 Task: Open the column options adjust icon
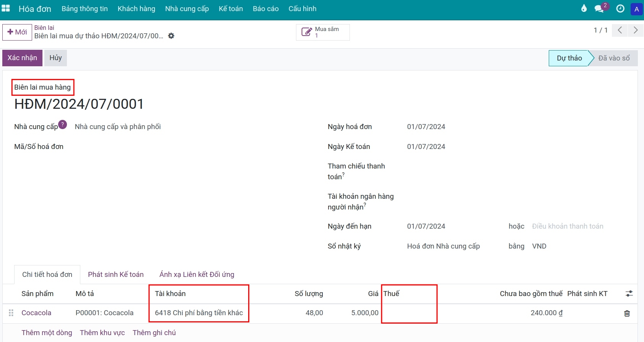(629, 294)
